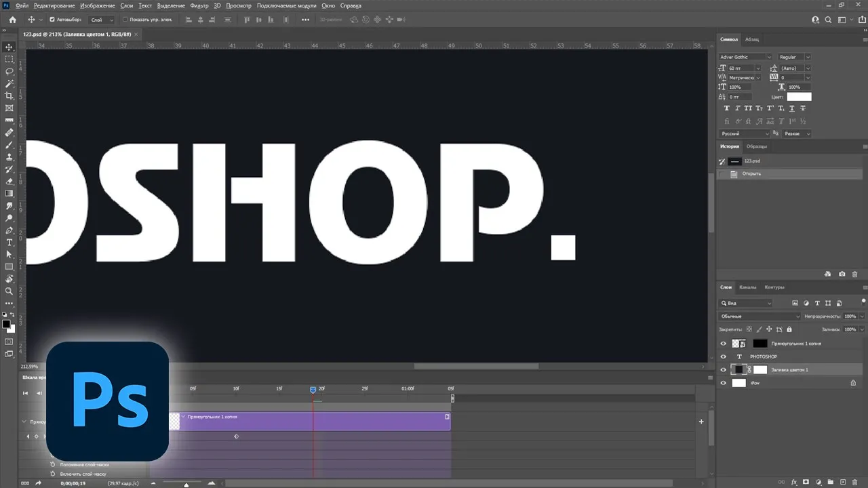Viewport: 868px width, 488px height.
Task: Open the Русский language dropdown
Action: coord(745,134)
